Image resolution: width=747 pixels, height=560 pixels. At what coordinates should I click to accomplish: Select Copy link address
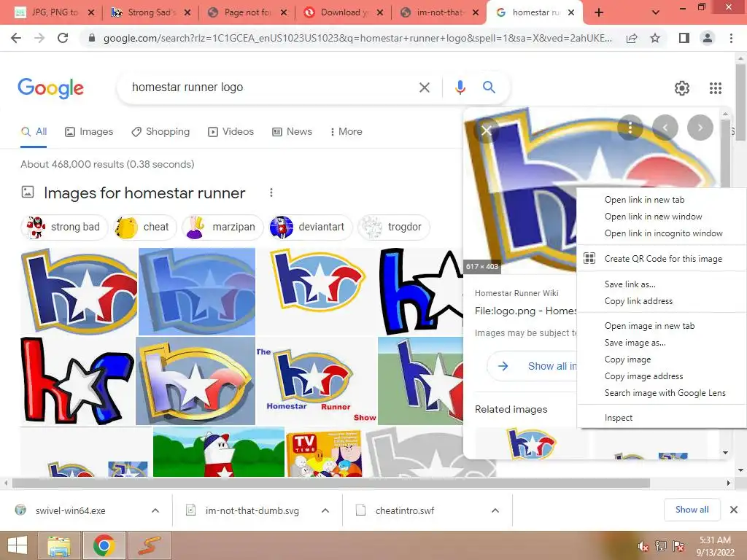(638, 301)
